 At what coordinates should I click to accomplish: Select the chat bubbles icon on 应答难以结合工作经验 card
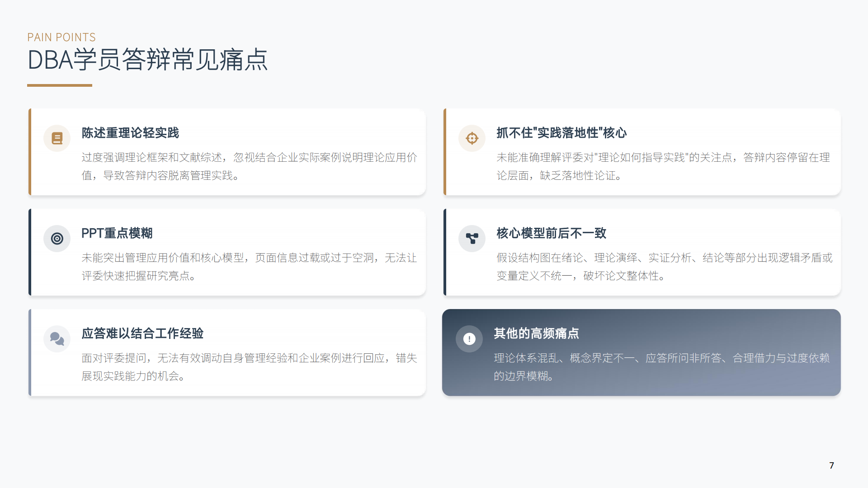[57, 338]
